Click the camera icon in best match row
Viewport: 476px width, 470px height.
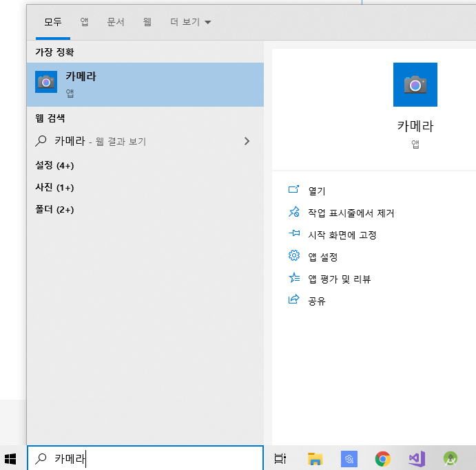(46, 82)
